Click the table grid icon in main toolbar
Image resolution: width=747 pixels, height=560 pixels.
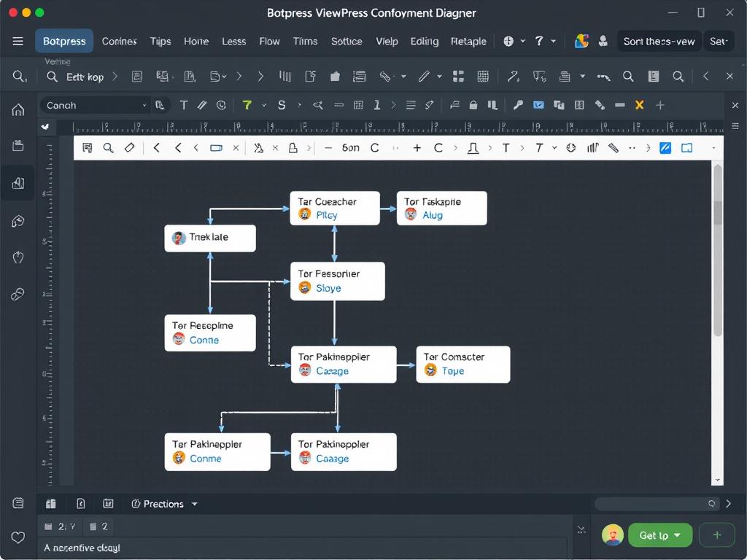(x=483, y=76)
